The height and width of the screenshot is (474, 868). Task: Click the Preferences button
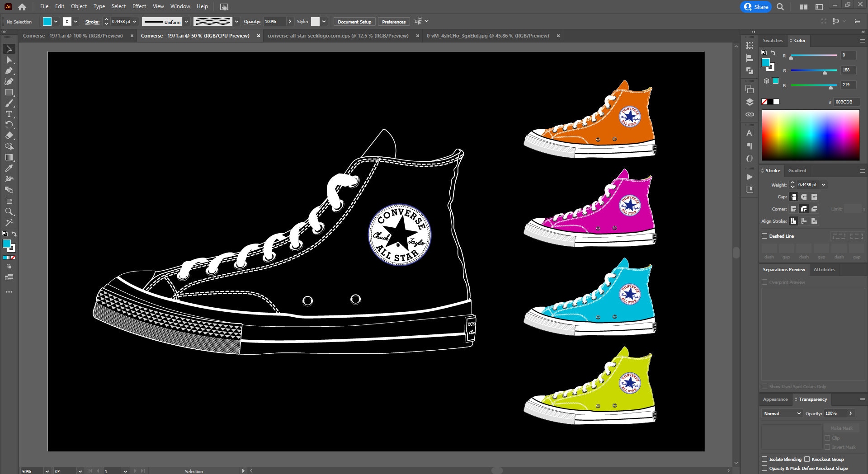pos(394,22)
